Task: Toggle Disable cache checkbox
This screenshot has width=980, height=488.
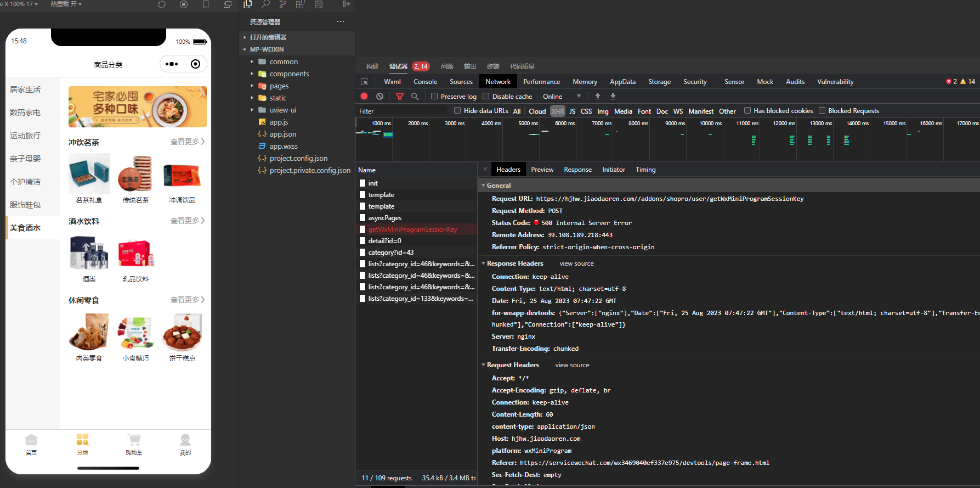Action: pos(486,96)
